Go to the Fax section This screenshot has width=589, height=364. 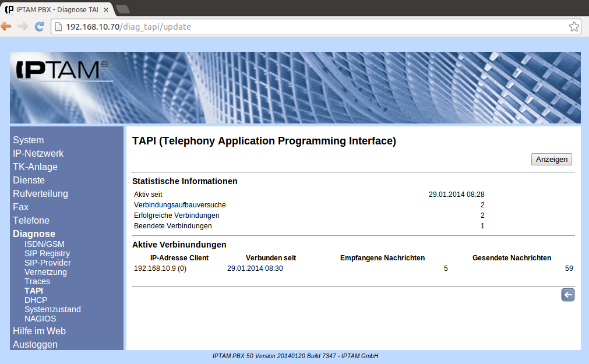20,207
